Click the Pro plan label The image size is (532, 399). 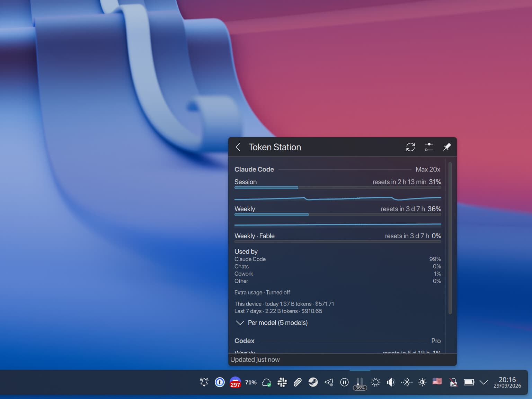coord(436,341)
